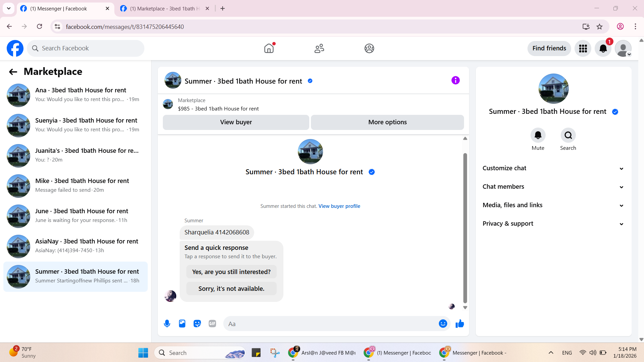The height and width of the screenshot is (362, 644).
Task: Open the tab search dropdown arrow
Action: [x=9, y=8]
